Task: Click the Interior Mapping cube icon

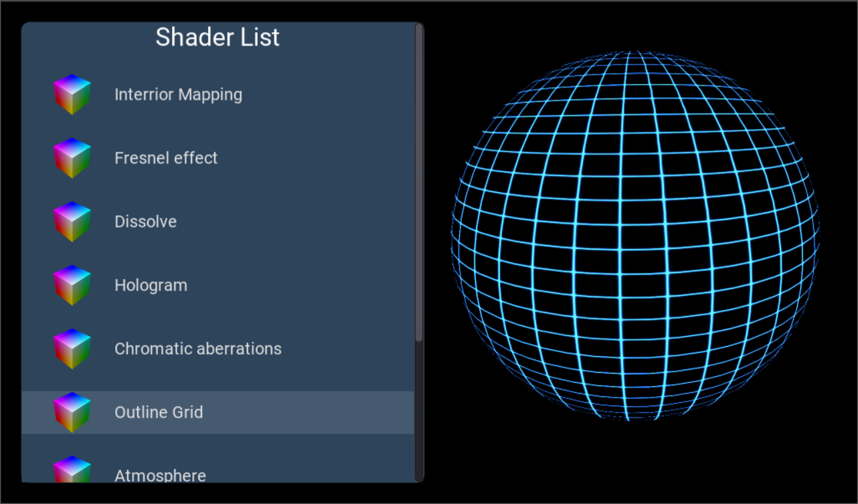Action: coord(72,94)
